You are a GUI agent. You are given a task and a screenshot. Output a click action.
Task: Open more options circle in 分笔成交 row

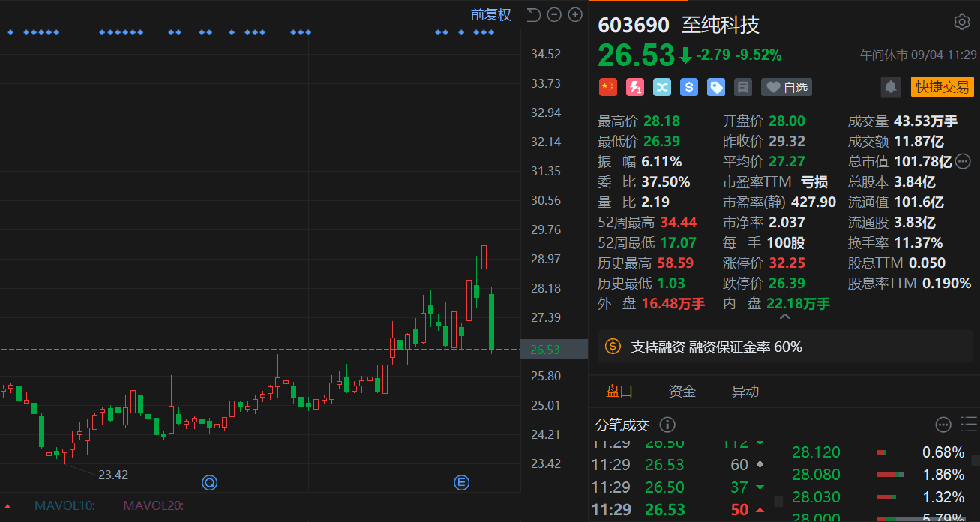943,425
